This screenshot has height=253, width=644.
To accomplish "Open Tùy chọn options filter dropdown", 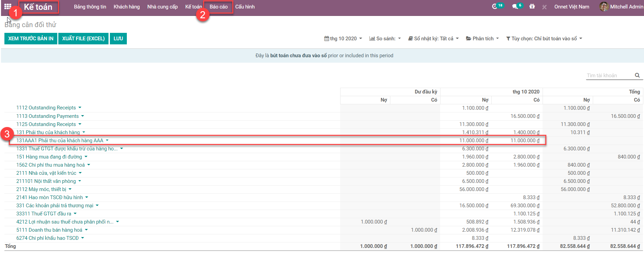I will [x=544, y=39].
